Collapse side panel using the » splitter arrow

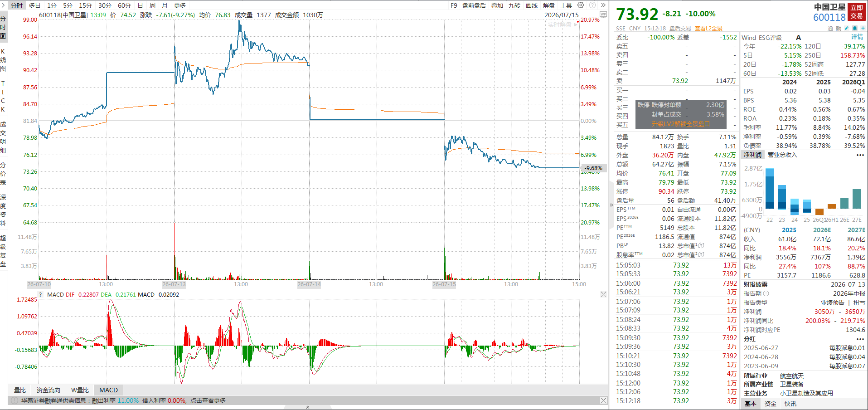point(611,205)
